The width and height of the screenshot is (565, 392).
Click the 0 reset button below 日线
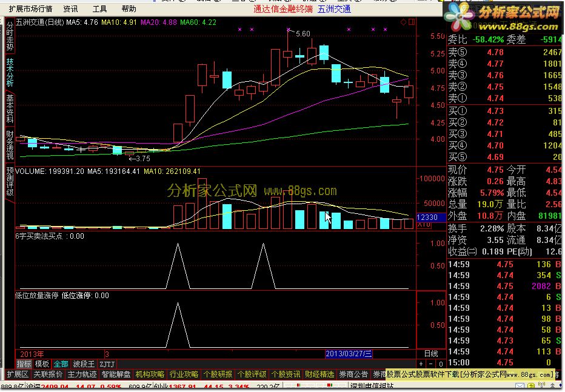pyautogui.click(x=441, y=364)
